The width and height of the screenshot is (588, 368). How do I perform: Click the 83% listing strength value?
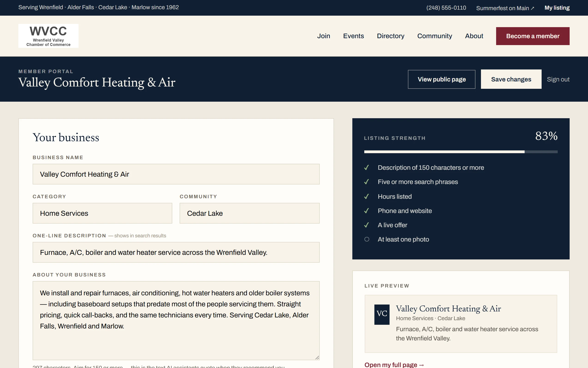pyautogui.click(x=546, y=136)
